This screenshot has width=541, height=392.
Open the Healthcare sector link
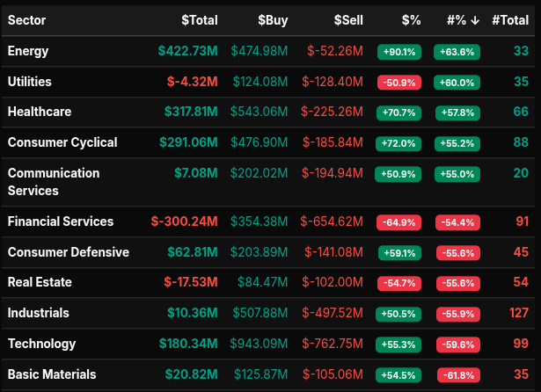click(x=40, y=112)
